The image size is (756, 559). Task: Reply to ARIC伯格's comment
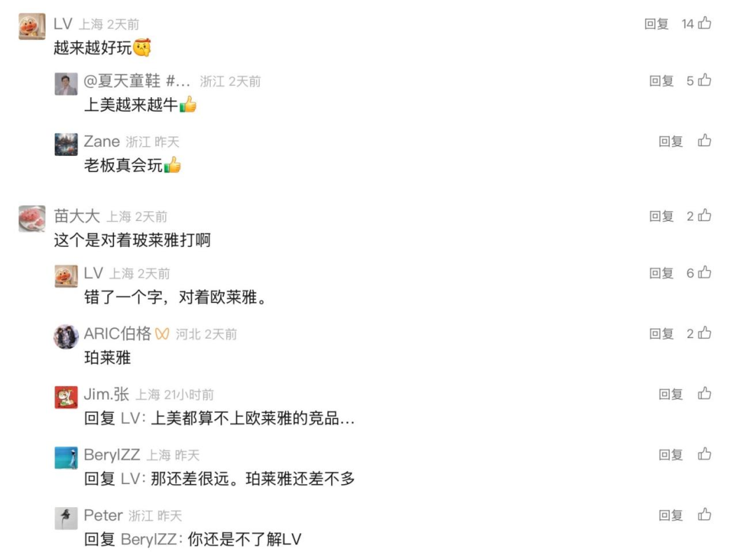(661, 334)
